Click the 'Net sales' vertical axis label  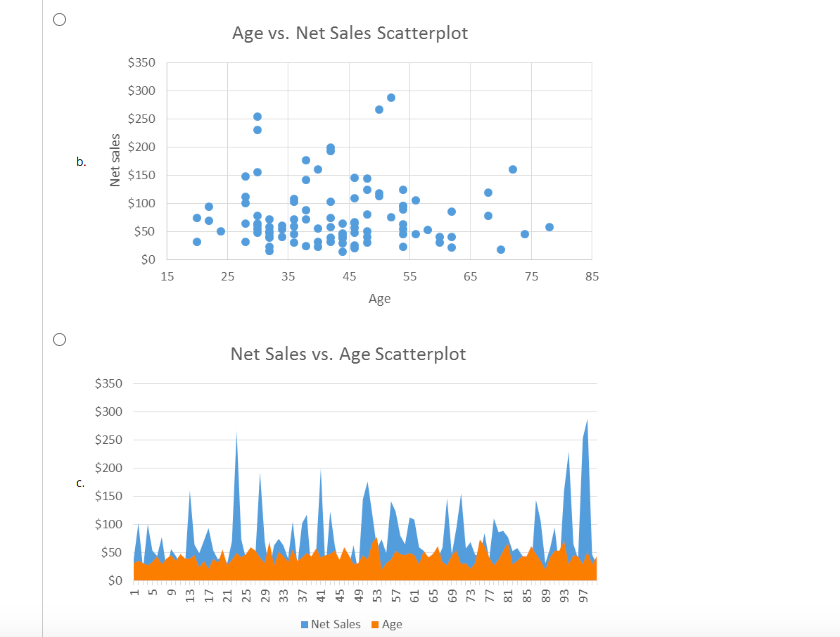click(115, 160)
